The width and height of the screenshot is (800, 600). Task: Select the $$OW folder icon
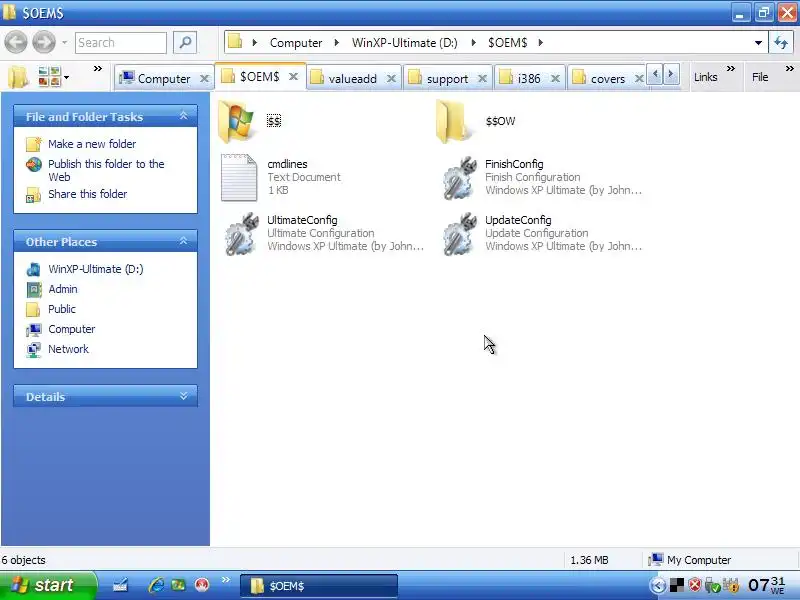pos(452,121)
